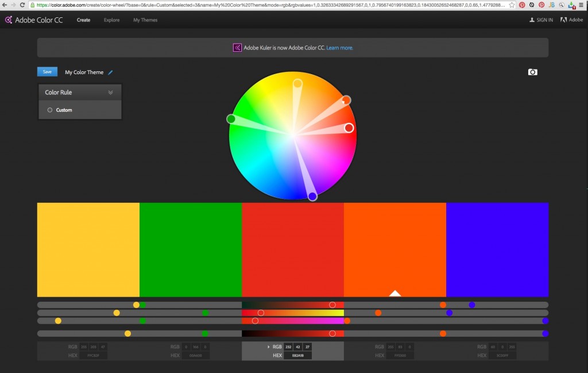588x373 pixels.
Task: Click the red value field showing 232
Action: 288,347
